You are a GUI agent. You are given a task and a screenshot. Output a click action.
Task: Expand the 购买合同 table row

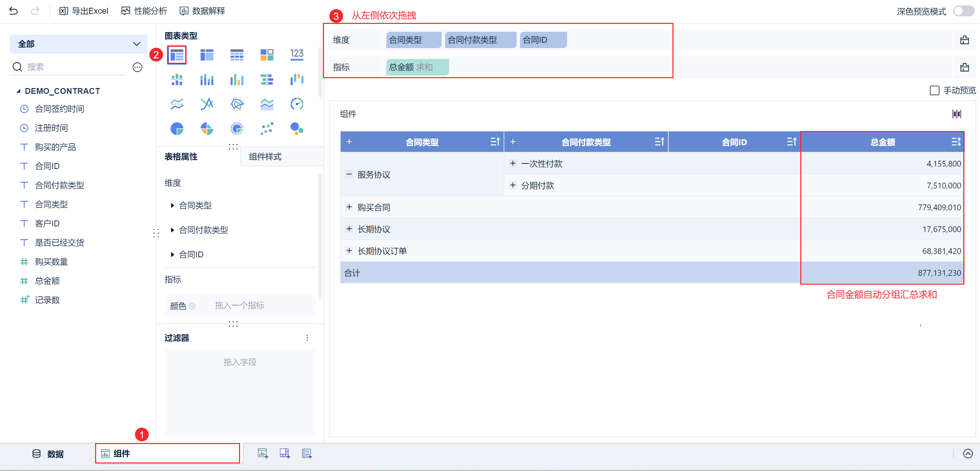348,207
